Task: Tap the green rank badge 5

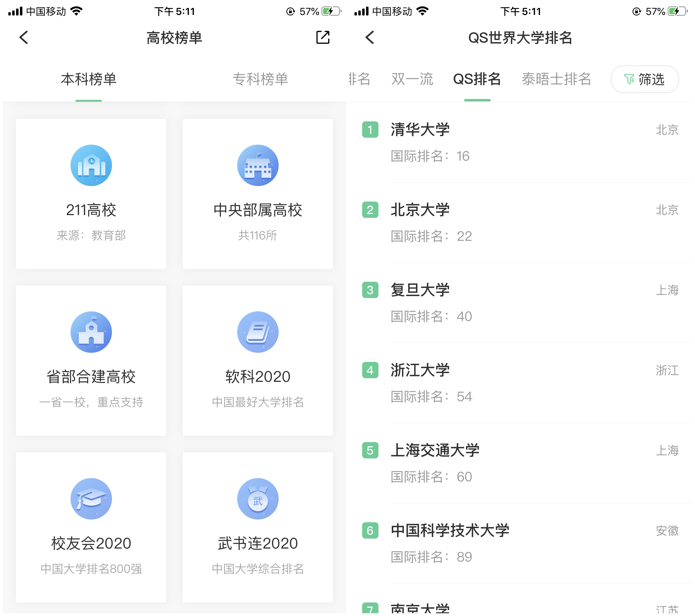Action: click(370, 450)
